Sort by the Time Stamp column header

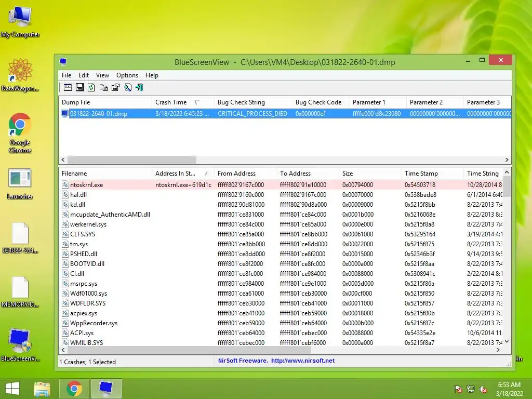432,174
